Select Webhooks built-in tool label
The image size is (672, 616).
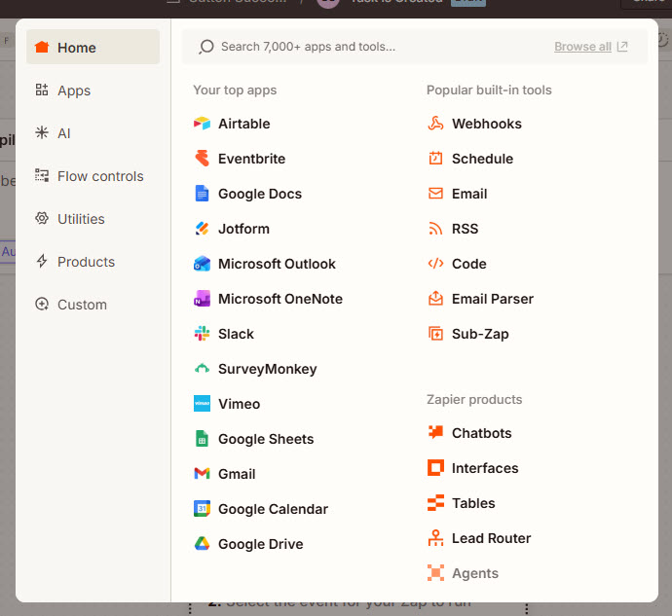tap(486, 124)
